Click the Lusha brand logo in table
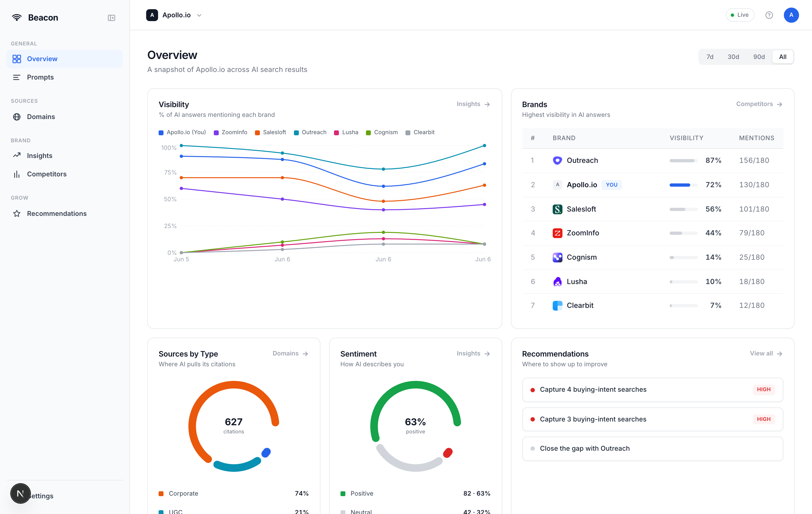 (557, 281)
